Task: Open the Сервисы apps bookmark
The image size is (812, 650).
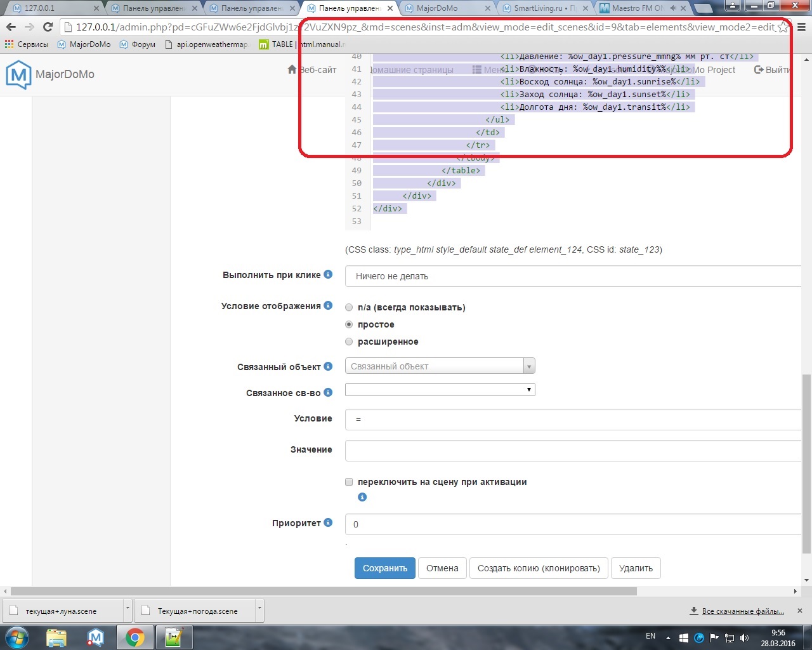Action: pos(27,44)
